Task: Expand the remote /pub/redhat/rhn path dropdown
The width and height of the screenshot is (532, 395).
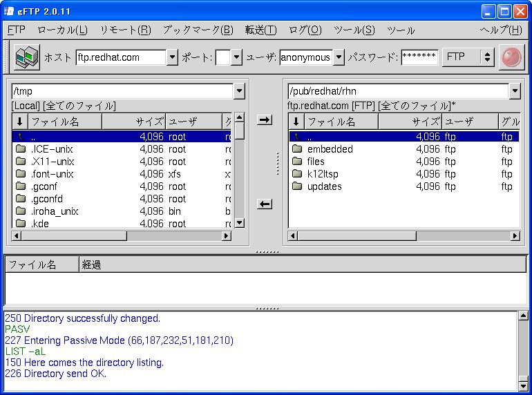Action: click(515, 91)
